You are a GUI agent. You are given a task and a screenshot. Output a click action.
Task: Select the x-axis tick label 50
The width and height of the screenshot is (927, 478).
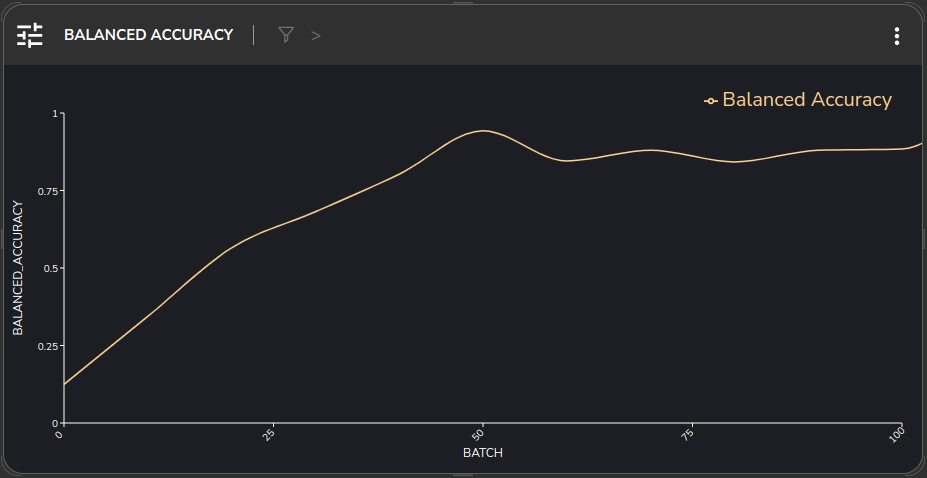(481, 434)
